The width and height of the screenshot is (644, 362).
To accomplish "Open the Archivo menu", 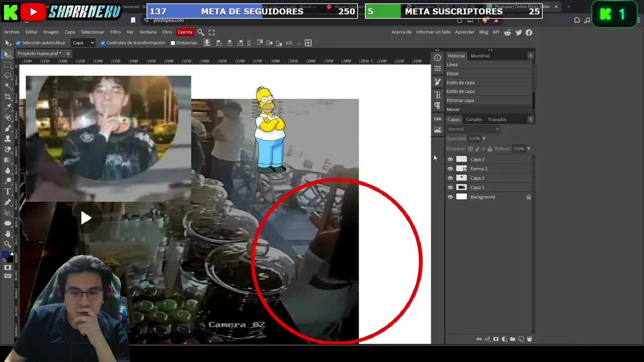I will 12,32.
